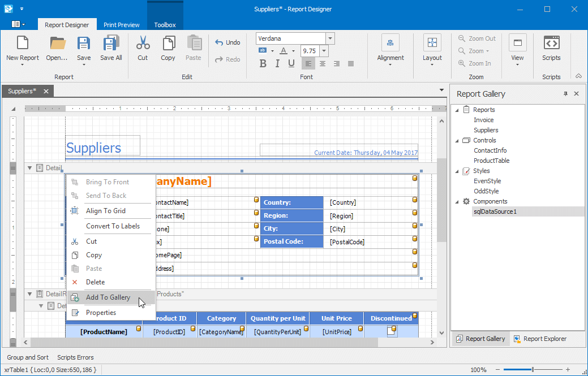This screenshot has height=376, width=588.
Task: Open the Alignment tools icon
Action: click(390, 44)
